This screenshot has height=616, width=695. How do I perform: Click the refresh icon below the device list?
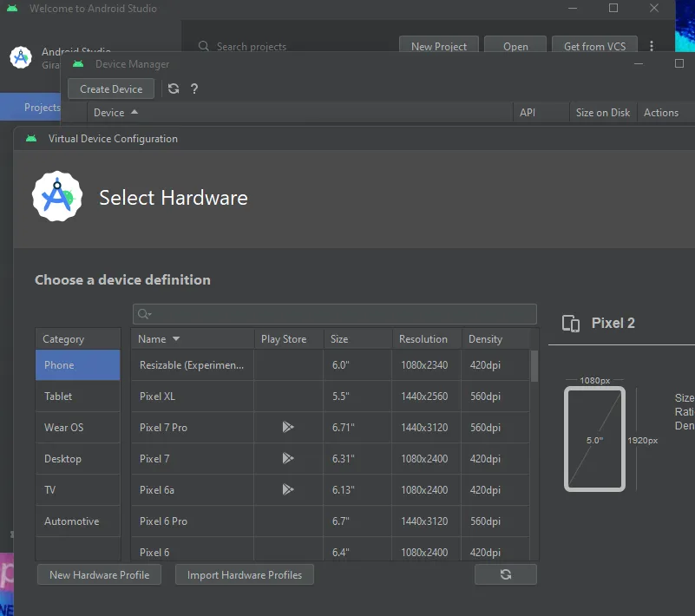pyautogui.click(x=506, y=573)
